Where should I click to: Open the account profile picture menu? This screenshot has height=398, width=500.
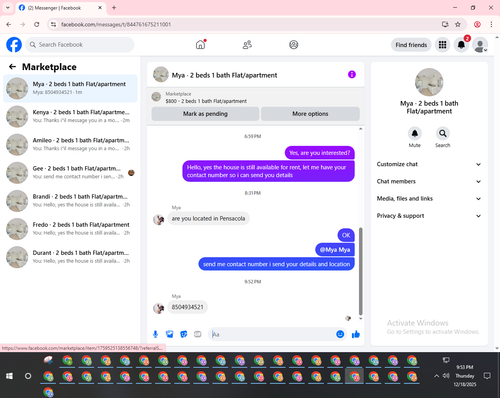480,45
